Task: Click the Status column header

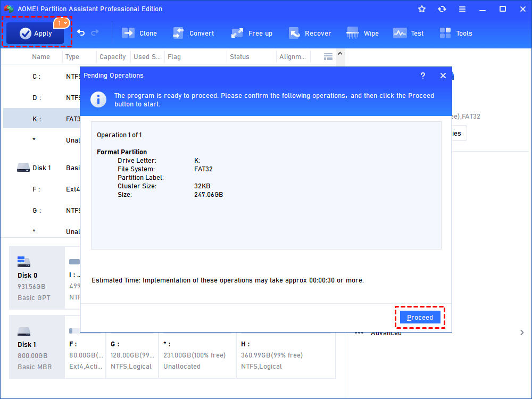Action: coord(239,57)
